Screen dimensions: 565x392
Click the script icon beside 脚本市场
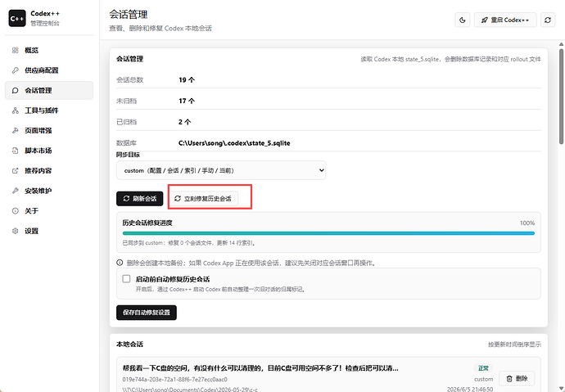[x=15, y=151]
